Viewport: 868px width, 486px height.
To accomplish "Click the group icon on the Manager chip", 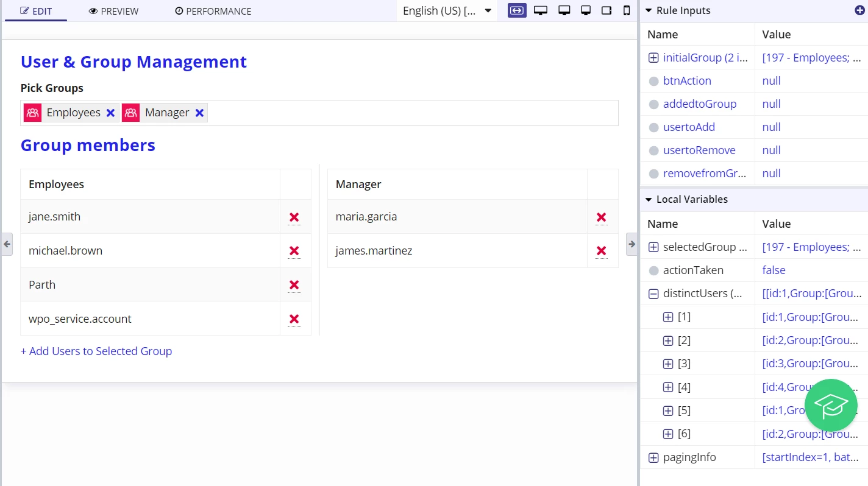I will tap(131, 113).
